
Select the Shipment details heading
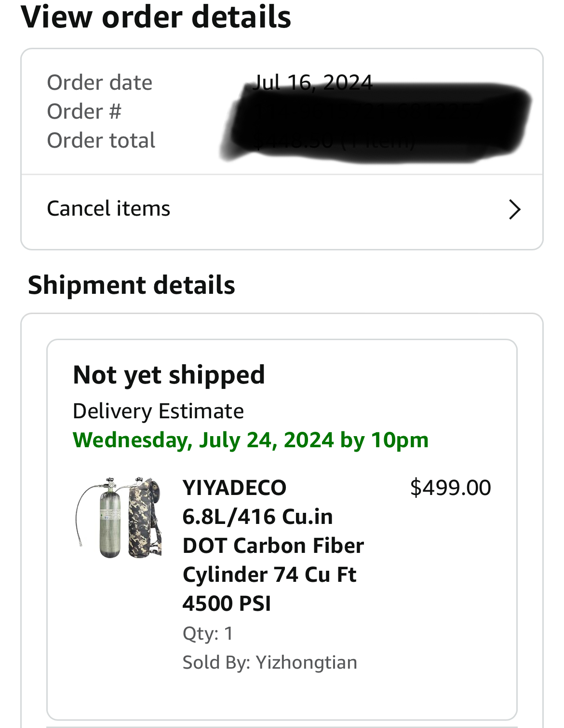coord(131,285)
